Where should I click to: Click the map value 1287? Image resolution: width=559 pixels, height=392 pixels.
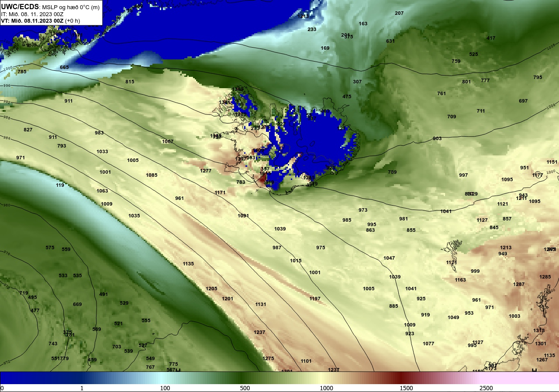coord(519,284)
